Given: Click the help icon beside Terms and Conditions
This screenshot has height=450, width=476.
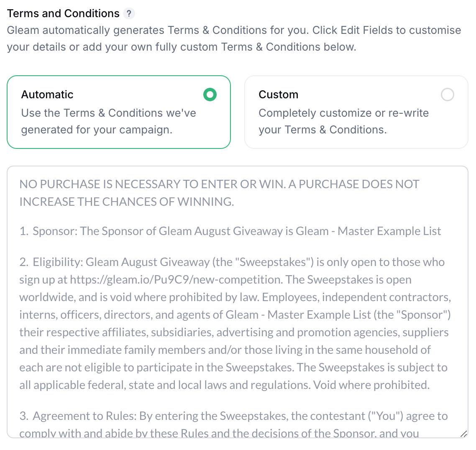Looking at the screenshot, I should pos(130,13).
